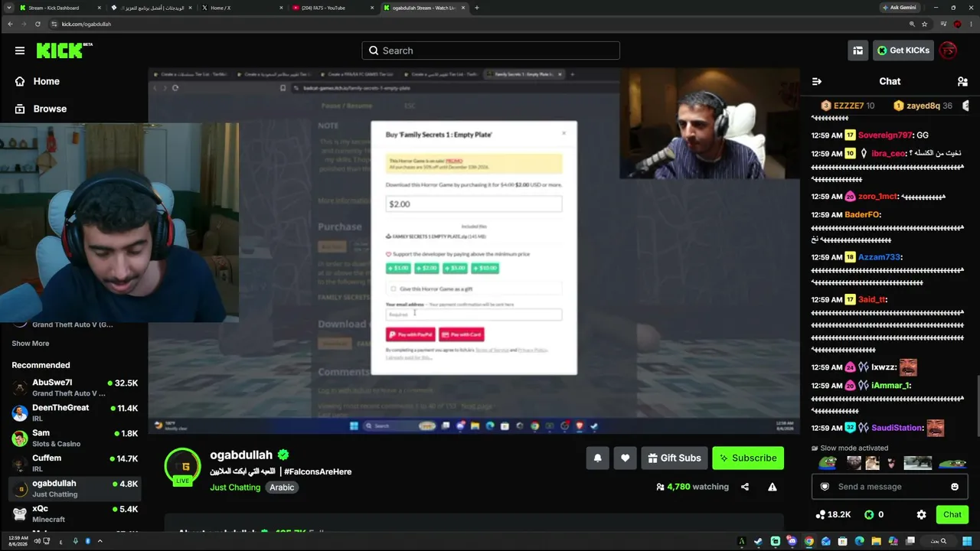Switch to the YouTube tab
Viewport: 980px width, 551px height.
click(332, 8)
